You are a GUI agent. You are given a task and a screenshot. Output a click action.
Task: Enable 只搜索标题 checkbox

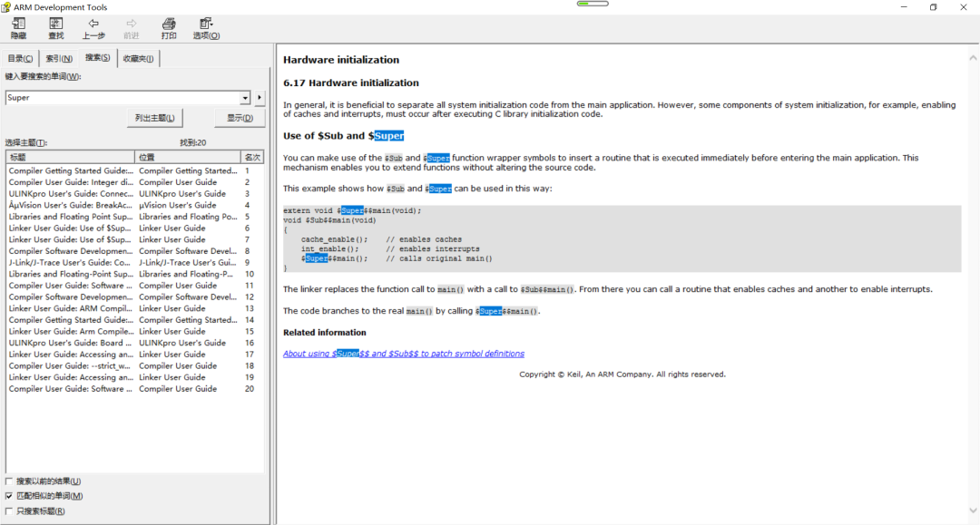(9, 511)
